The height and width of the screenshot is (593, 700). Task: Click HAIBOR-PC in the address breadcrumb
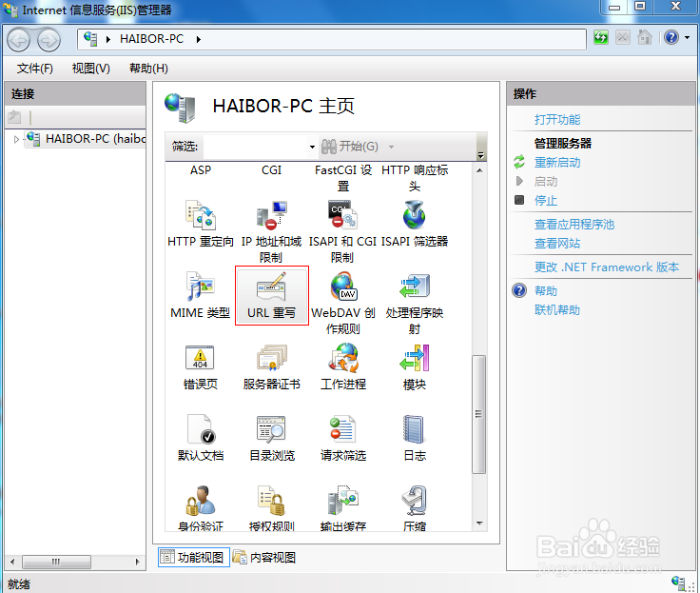152,39
